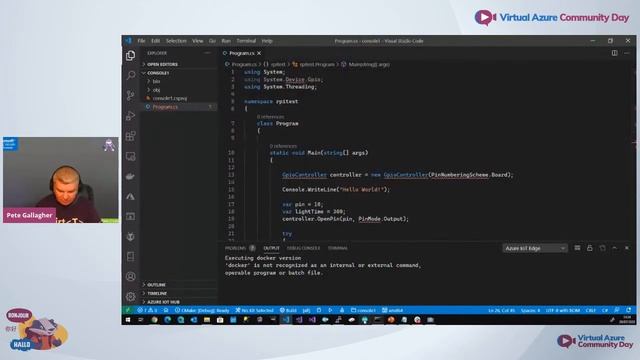Open Edge from the Windows taskbar
640x360 pixels.
tap(167, 320)
